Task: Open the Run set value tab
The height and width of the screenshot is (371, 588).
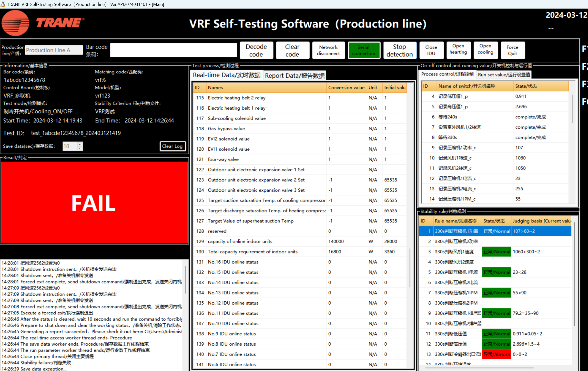Action: tap(504, 74)
